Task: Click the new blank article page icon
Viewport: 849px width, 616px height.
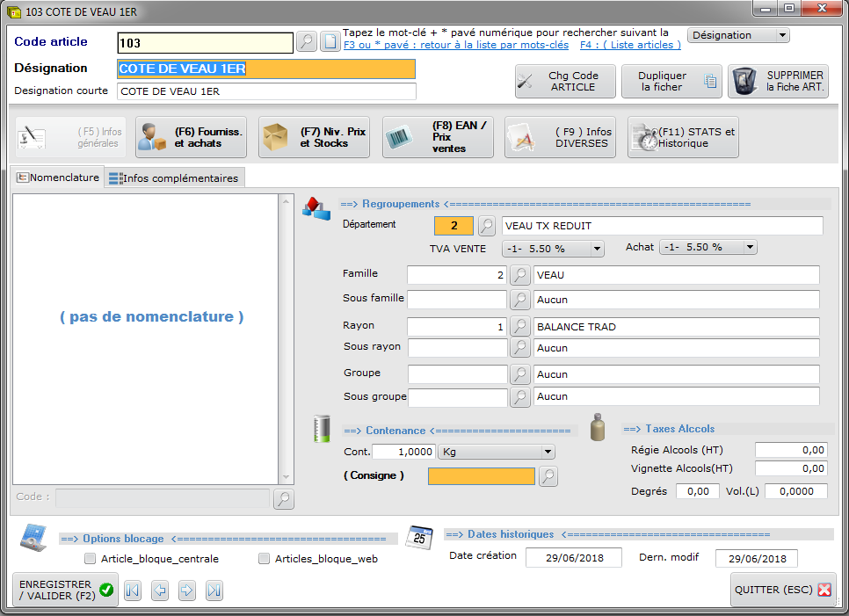Action: pyautogui.click(x=330, y=42)
